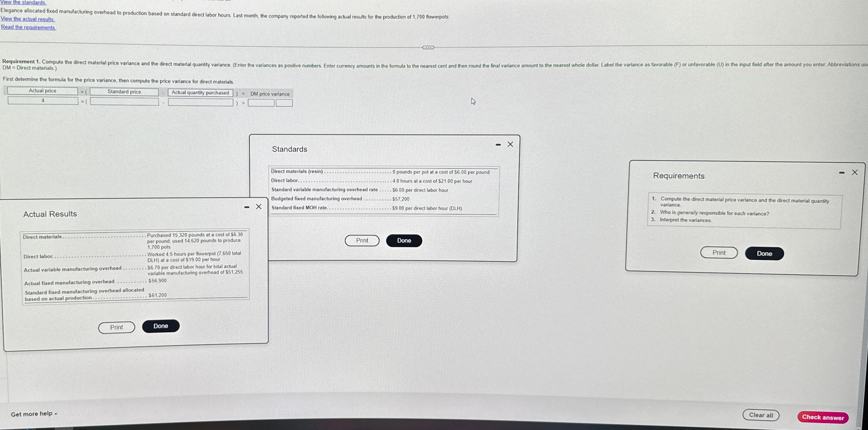Close the Actual Results dialog window
The width and height of the screenshot is (868, 430).
pos(259,207)
